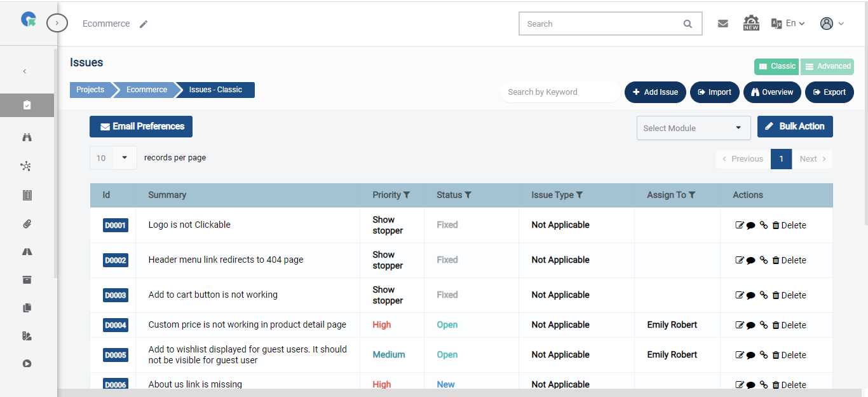
Task: Edit issue D0001 with the edit icon
Action: 740,225
